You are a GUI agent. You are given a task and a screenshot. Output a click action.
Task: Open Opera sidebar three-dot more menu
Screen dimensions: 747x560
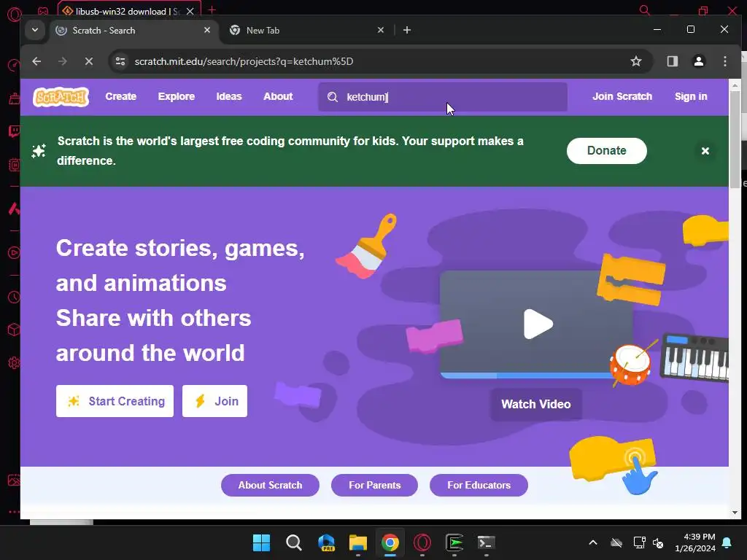tap(14, 512)
